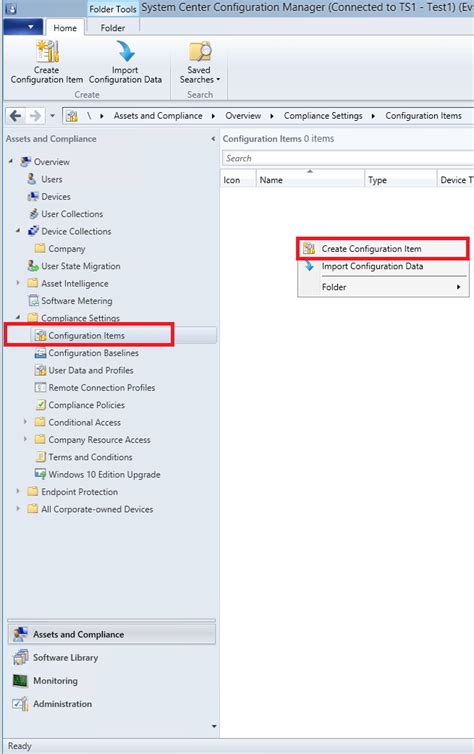Expand the Endpoint Protection node

pyautogui.click(x=18, y=491)
